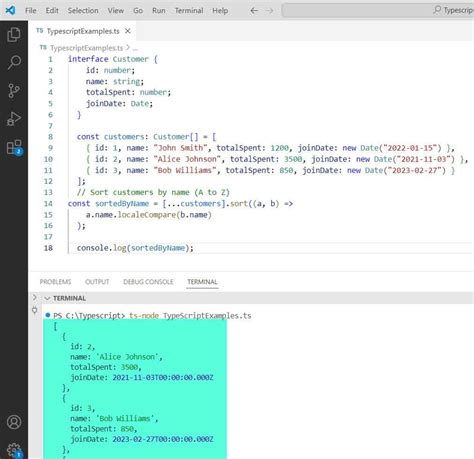Click line number 8 in gutter
The image size is (474, 459).
point(50,137)
